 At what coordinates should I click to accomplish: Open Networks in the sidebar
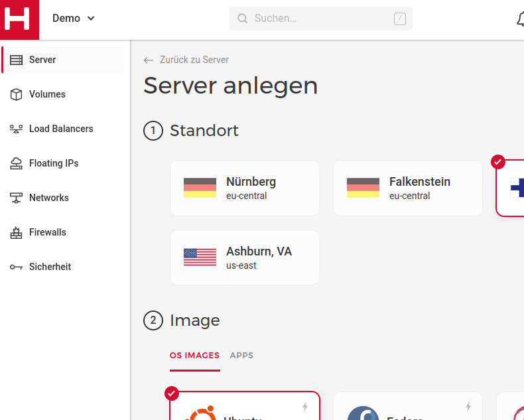pyautogui.click(x=63, y=198)
